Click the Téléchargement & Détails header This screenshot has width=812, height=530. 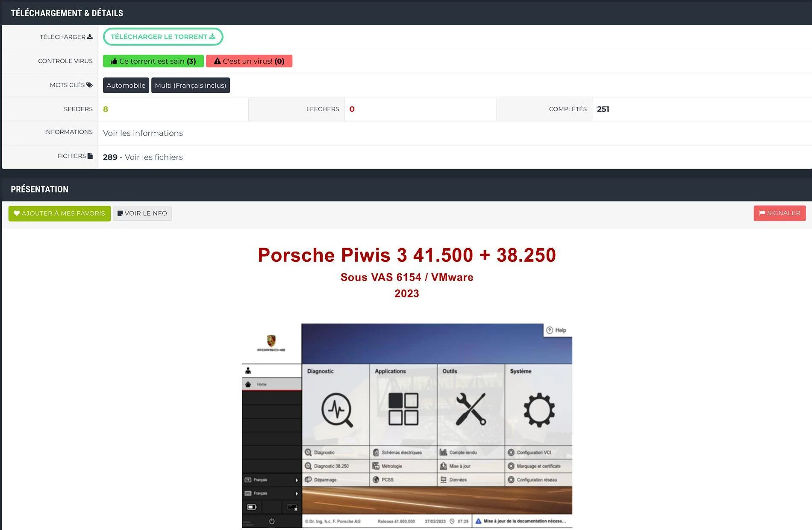67,13
